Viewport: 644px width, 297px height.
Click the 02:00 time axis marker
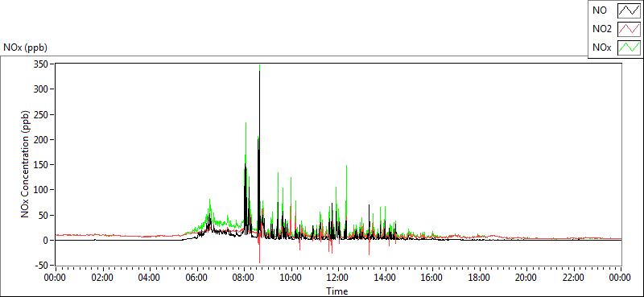point(102,278)
